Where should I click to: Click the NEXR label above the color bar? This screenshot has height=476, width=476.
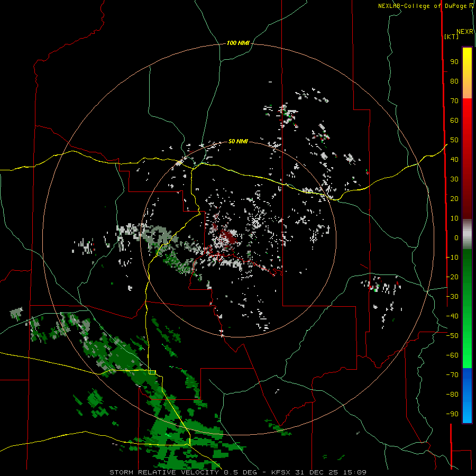pyautogui.click(x=465, y=32)
